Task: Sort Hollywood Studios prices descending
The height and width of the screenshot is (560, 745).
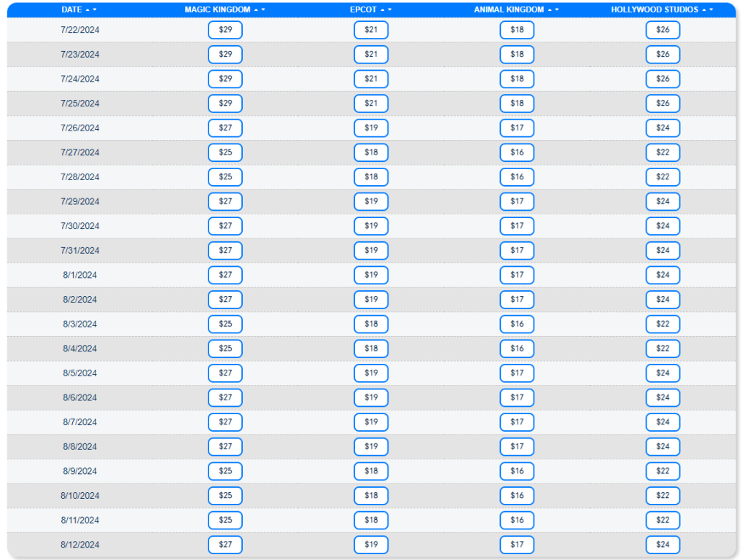Action: pyautogui.click(x=711, y=10)
